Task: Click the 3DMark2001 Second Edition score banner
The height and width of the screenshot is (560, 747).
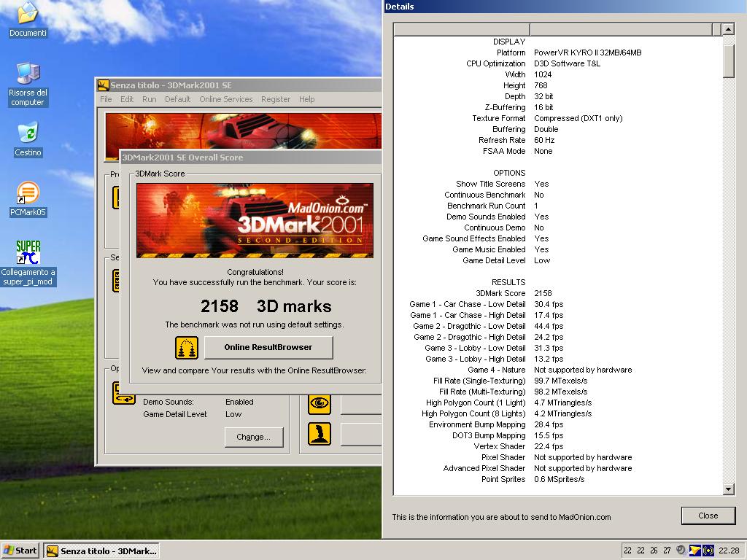Action: pos(255,220)
